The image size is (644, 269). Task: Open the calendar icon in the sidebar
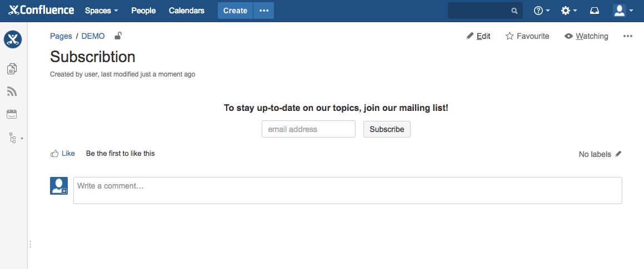12,114
